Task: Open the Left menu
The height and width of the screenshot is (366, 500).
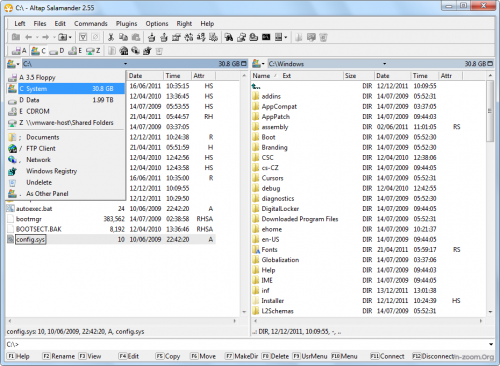Action: [x=20, y=24]
